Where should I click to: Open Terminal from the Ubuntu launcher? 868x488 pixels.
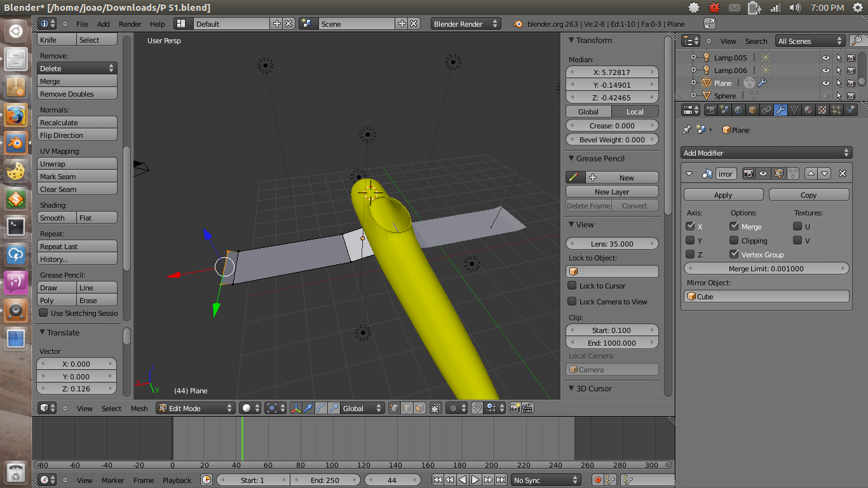[16, 226]
